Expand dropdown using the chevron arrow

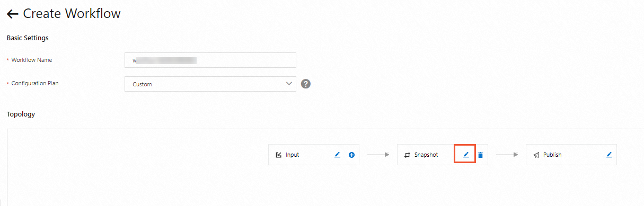click(x=289, y=83)
